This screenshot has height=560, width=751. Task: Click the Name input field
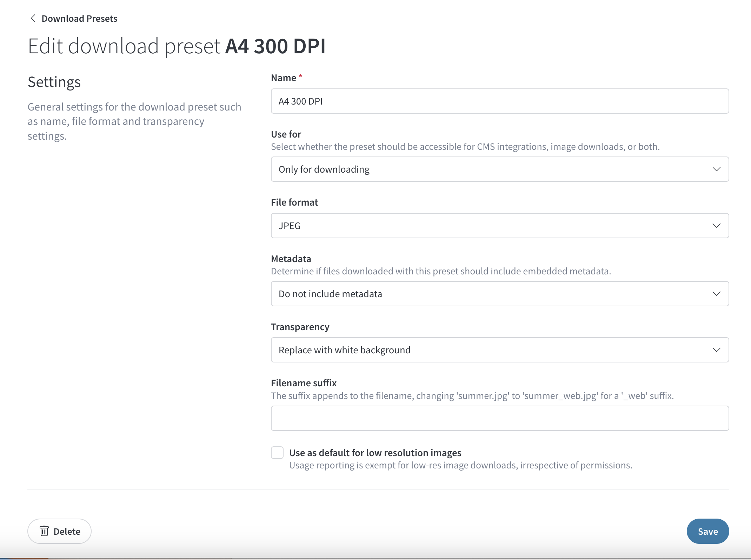click(500, 101)
